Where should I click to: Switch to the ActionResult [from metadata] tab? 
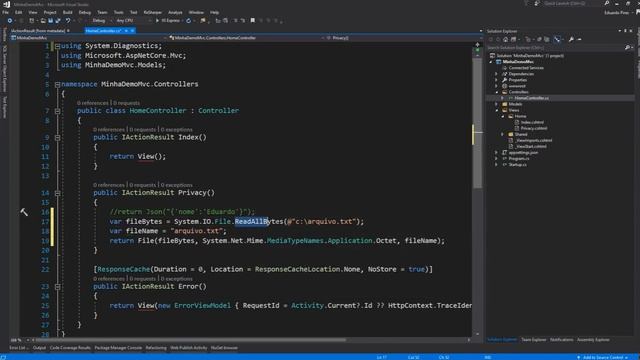(38, 31)
